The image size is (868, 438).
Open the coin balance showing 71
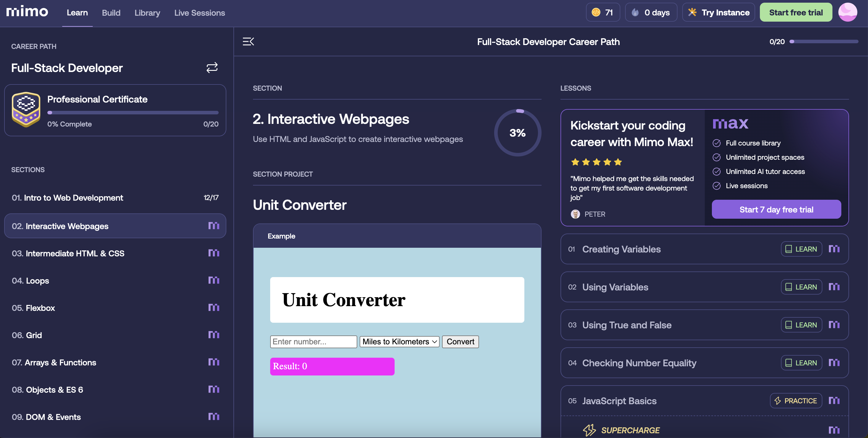pos(603,12)
